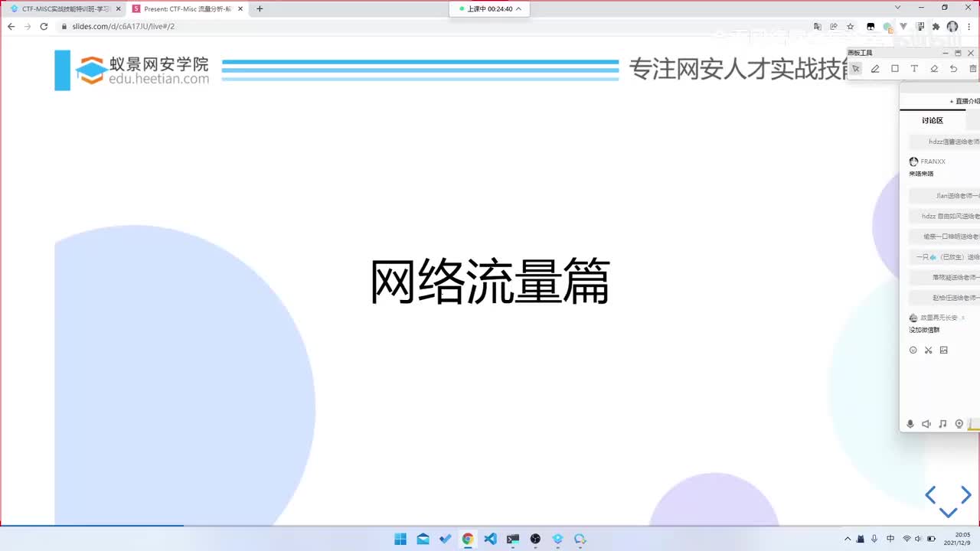This screenshot has height=551, width=980.
Task: Click the 直播介绍 button
Action: (965, 101)
